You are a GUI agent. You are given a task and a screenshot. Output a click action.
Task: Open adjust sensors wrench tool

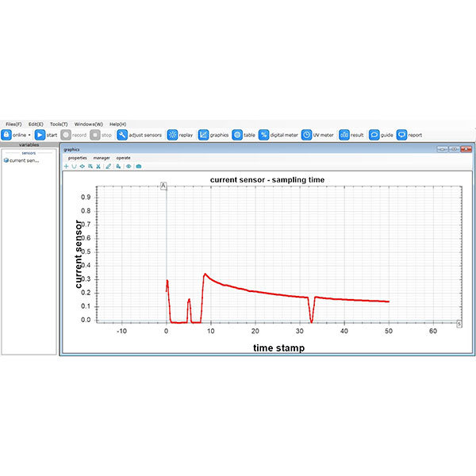[x=122, y=135]
